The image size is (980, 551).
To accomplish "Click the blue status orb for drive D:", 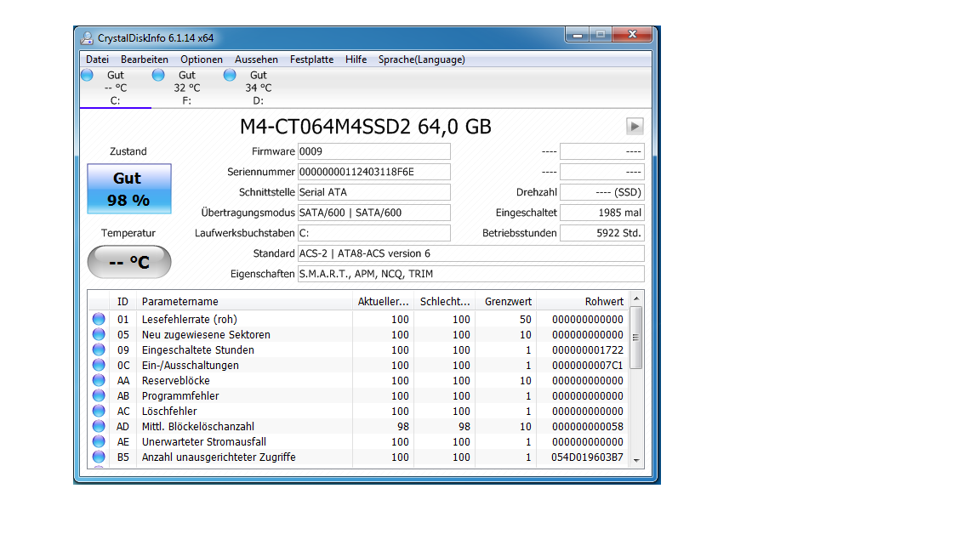I will (230, 75).
